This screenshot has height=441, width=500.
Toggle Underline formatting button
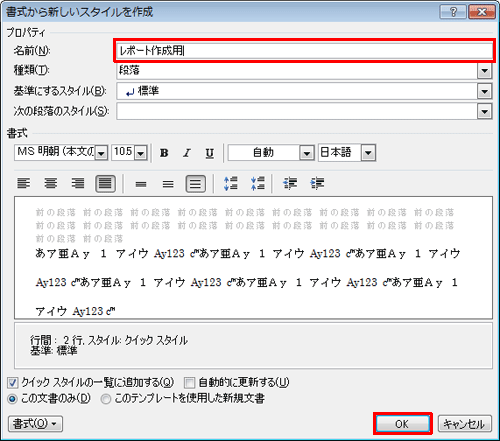209,153
